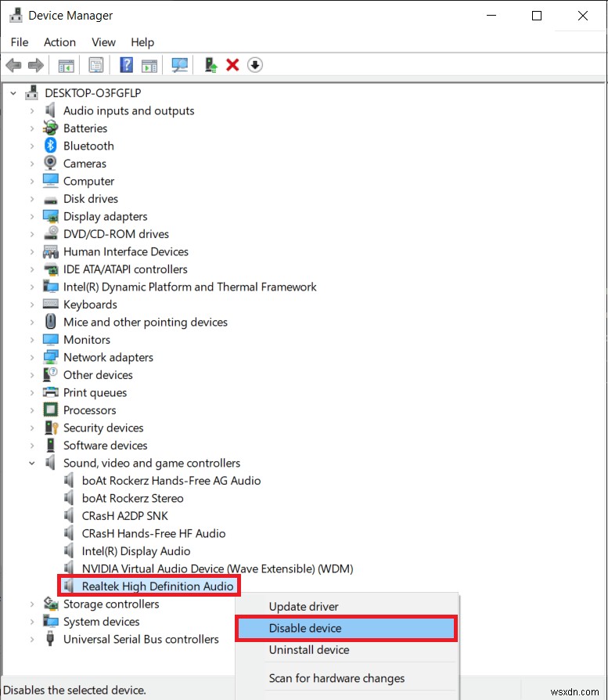Click the Computer category label
608x700 pixels.
pos(88,181)
